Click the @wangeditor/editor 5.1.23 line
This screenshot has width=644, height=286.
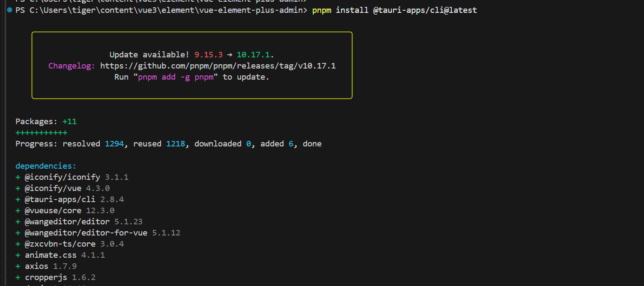pyautogui.click(x=79, y=222)
